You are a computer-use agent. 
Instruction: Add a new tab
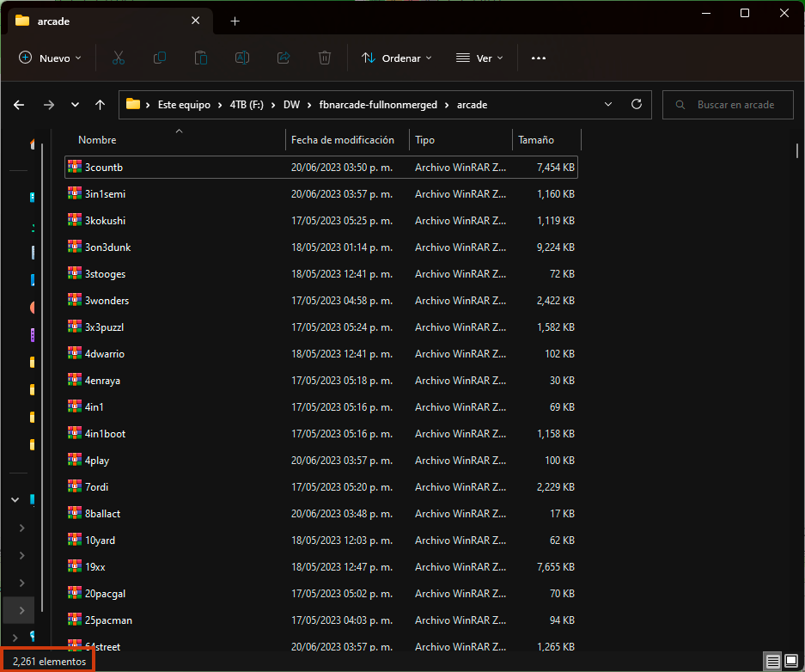click(x=235, y=21)
